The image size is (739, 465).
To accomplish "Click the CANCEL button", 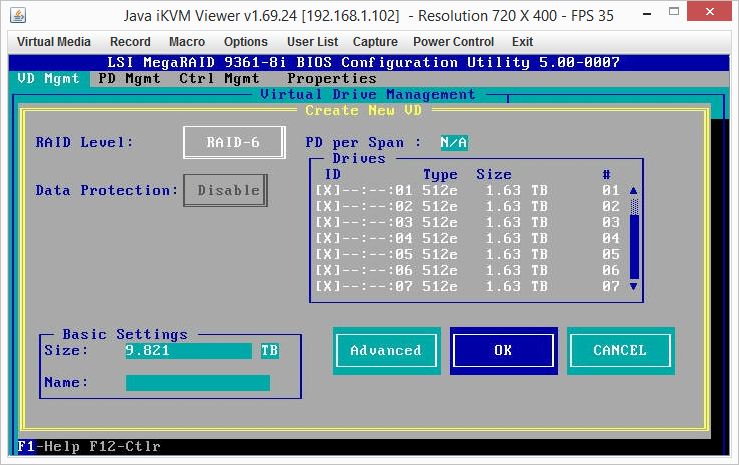I will pos(620,351).
